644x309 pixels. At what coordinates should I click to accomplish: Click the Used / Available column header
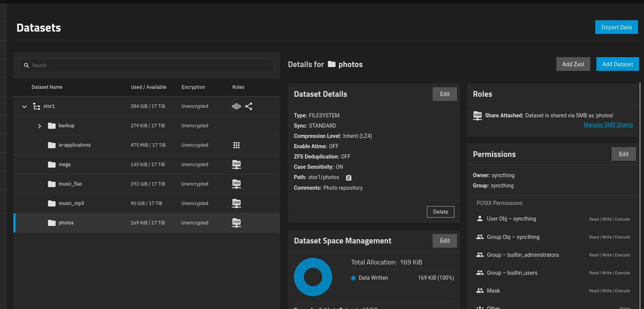point(149,87)
